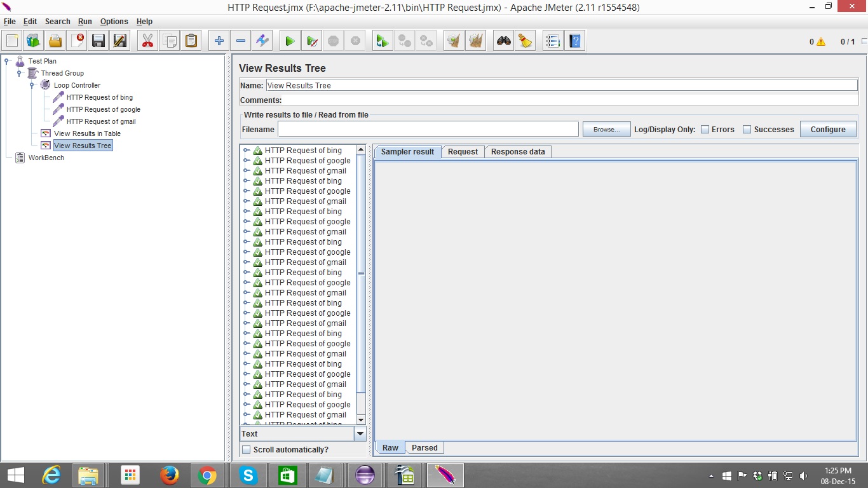The width and height of the screenshot is (868, 488).
Task: Open search with the binoculars icon
Action: pyautogui.click(x=504, y=41)
